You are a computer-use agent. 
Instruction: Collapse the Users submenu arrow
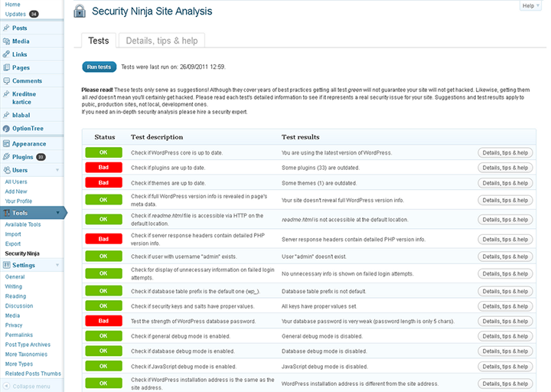click(57, 170)
